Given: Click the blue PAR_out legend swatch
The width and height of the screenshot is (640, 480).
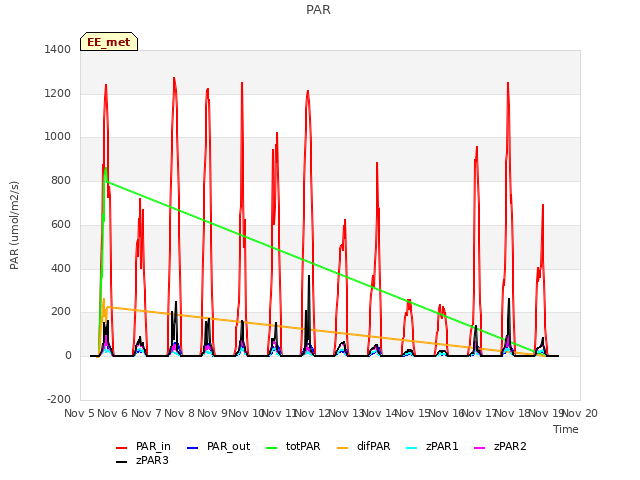Looking at the screenshot, I should tap(192, 448).
